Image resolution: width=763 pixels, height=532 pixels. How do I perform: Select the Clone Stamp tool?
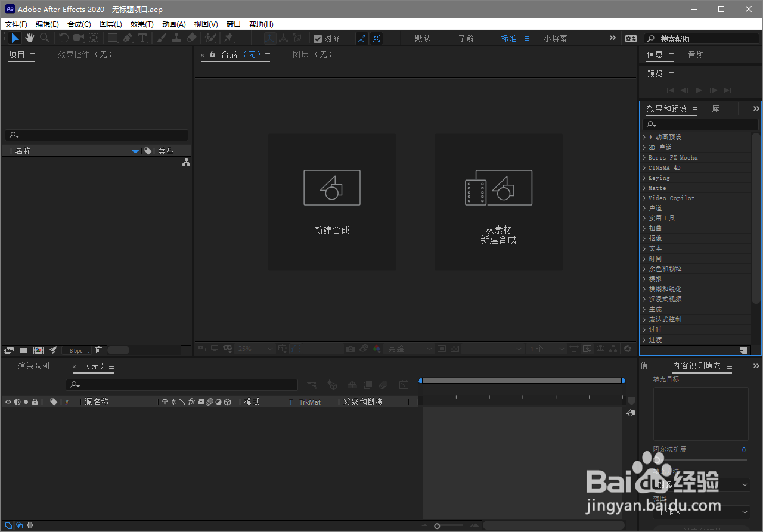click(x=176, y=38)
